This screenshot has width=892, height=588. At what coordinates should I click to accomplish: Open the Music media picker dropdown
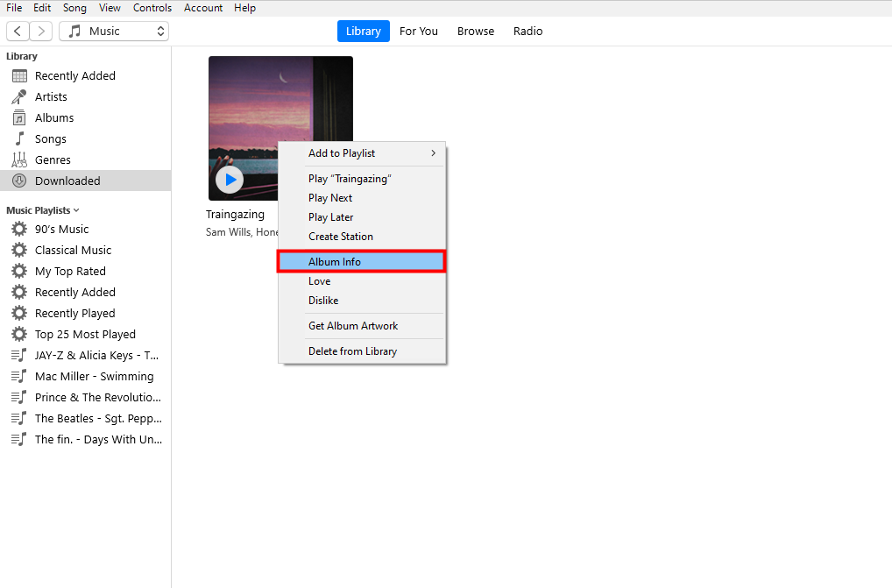(x=114, y=32)
